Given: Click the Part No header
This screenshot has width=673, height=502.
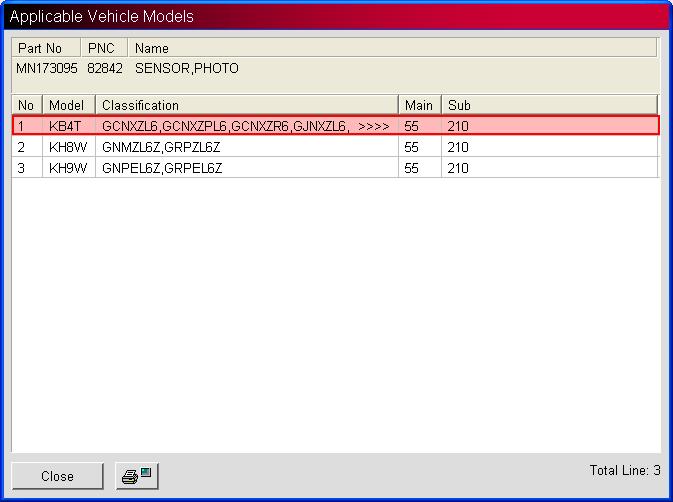Looking at the screenshot, I should pyautogui.click(x=46, y=48).
